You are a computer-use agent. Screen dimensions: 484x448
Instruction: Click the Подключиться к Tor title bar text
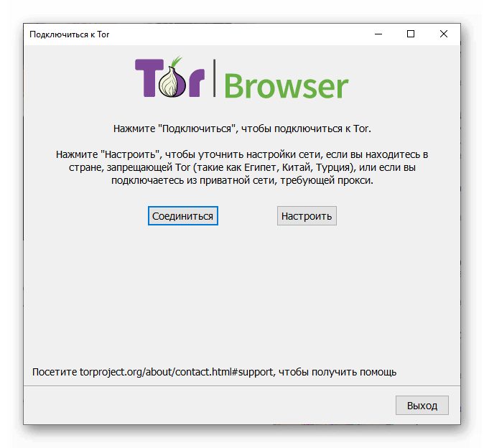point(70,34)
